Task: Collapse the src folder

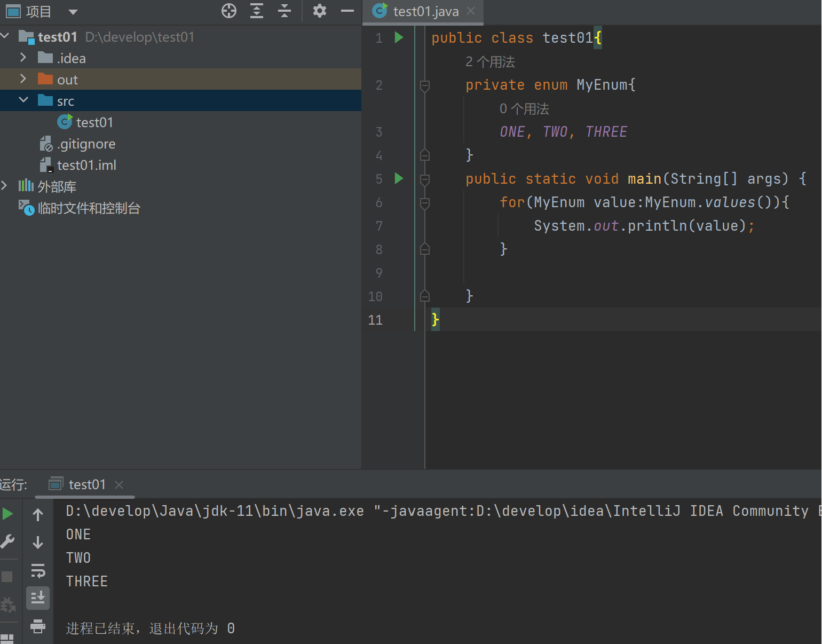Action: coord(23,100)
